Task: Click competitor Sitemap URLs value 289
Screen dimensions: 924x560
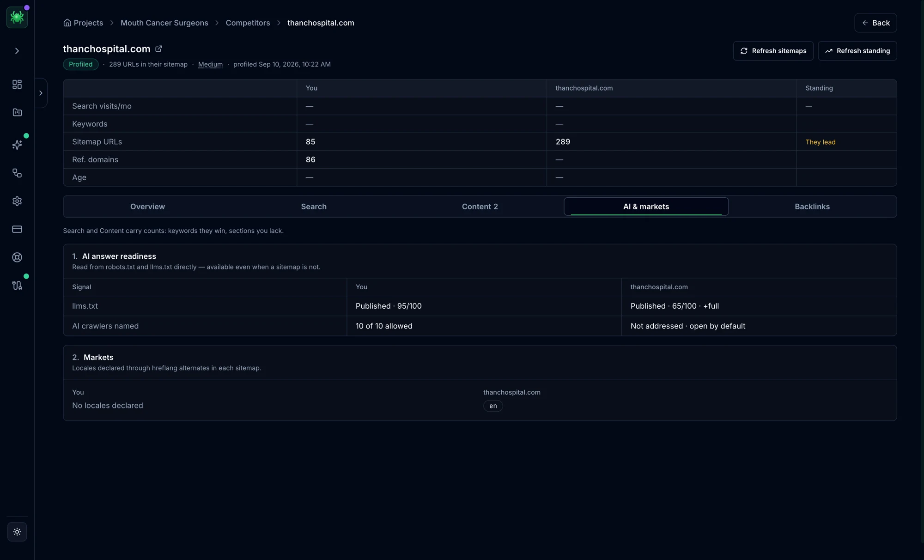Action: [563, 142]
